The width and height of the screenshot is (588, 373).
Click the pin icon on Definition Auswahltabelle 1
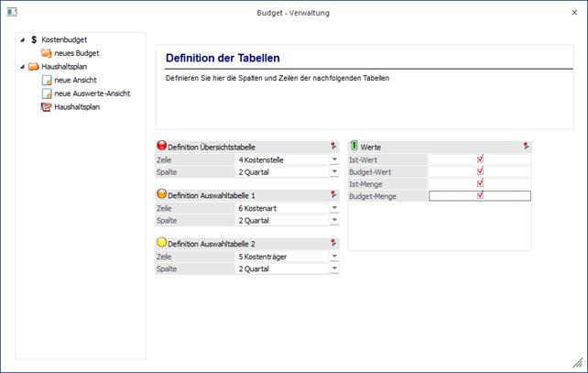[333, 194]
